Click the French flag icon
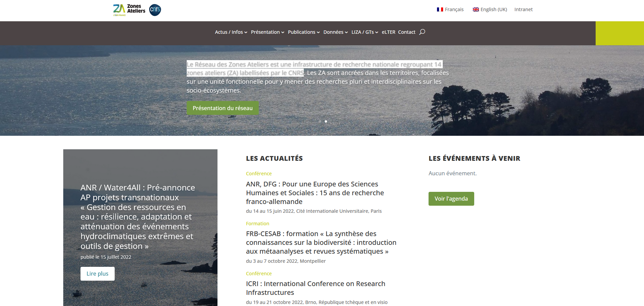 (x=440, y=9)
